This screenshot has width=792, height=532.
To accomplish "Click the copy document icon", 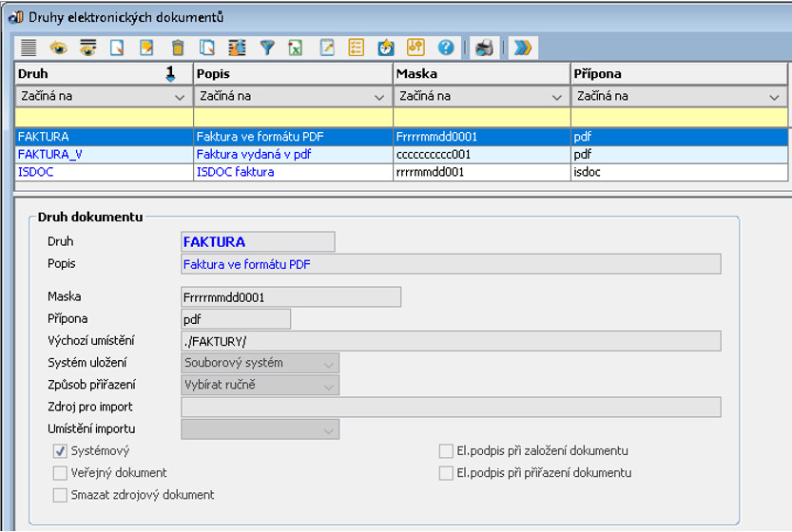I will point(207,47).
